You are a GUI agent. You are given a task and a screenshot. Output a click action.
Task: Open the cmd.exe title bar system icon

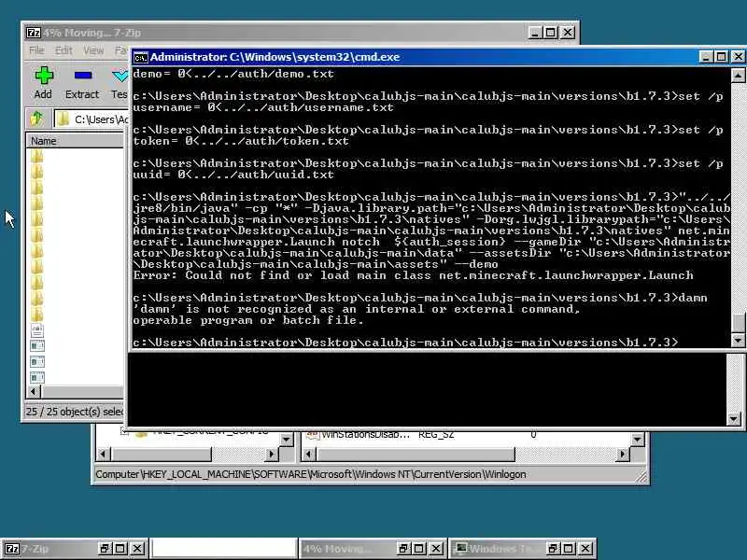pyautogui.click(x=141, y=57)
